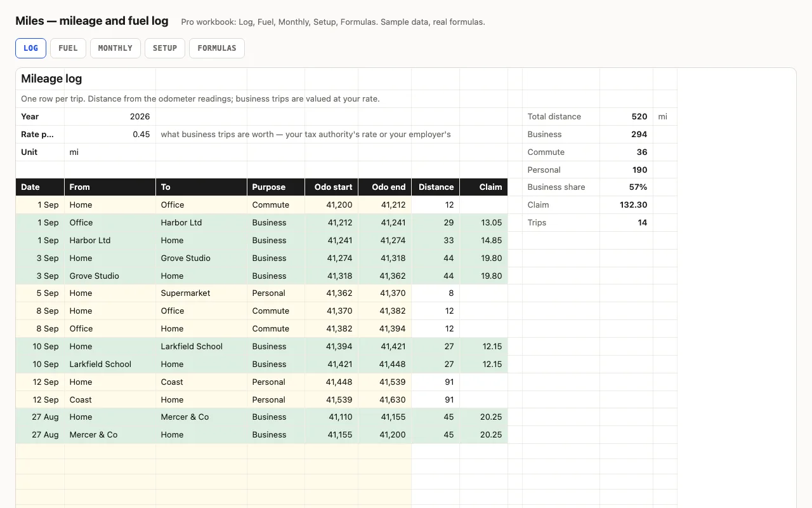This screenshot has width=812, height=508.
Task: Open the MONTHLY tab
Action: tap(115, 48)
